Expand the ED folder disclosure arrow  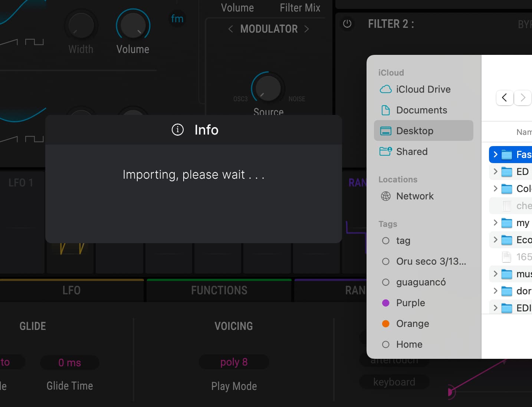[x=495, y=171]
